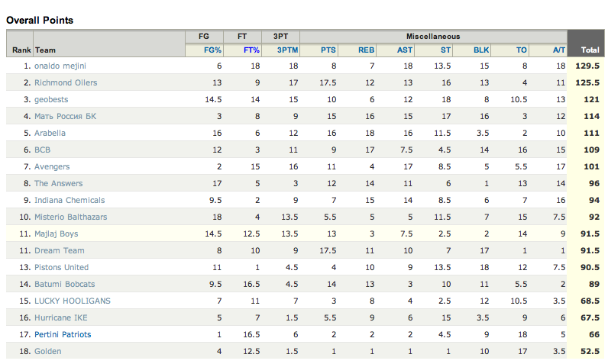This screenshot has width=608, height=364.
Task: Click total 94 for Indiana Chemicals
Action: (x=594, y=200)
